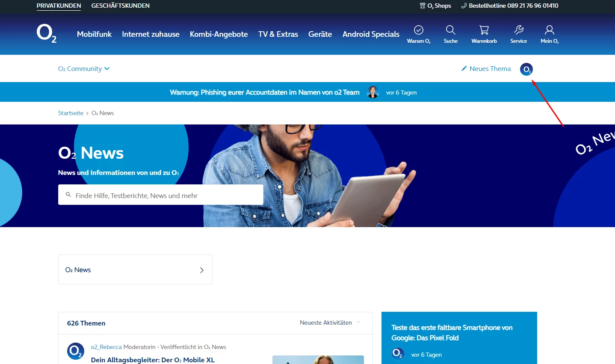
Task: Click the Bestellhotline phone icon
Action: 464,6
